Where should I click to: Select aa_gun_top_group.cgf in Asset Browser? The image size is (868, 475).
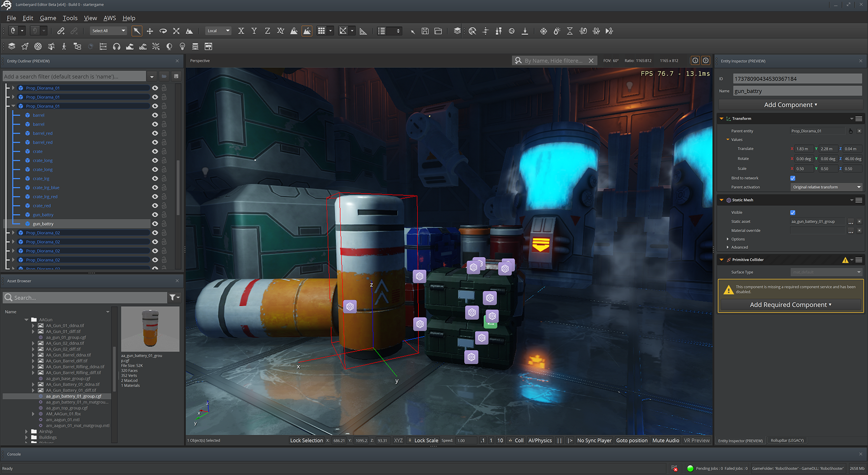tap(66, 408)
